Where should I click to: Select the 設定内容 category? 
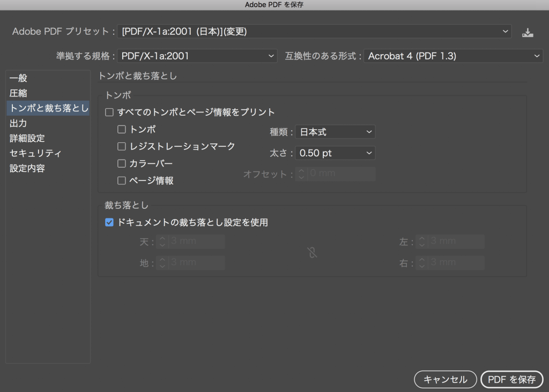click(48, 168)
